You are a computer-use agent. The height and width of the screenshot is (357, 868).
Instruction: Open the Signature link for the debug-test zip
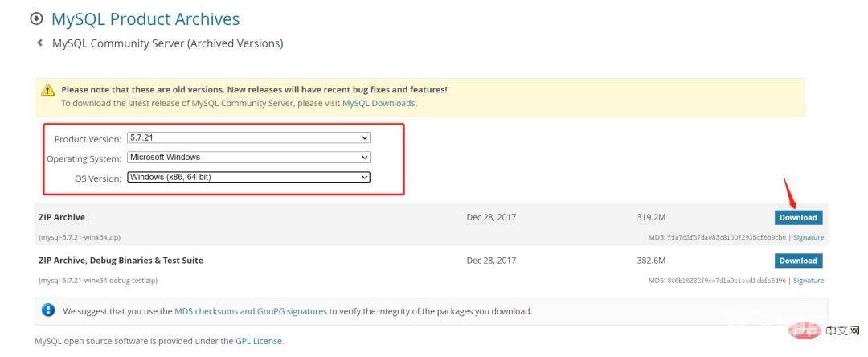coord(809,281)
